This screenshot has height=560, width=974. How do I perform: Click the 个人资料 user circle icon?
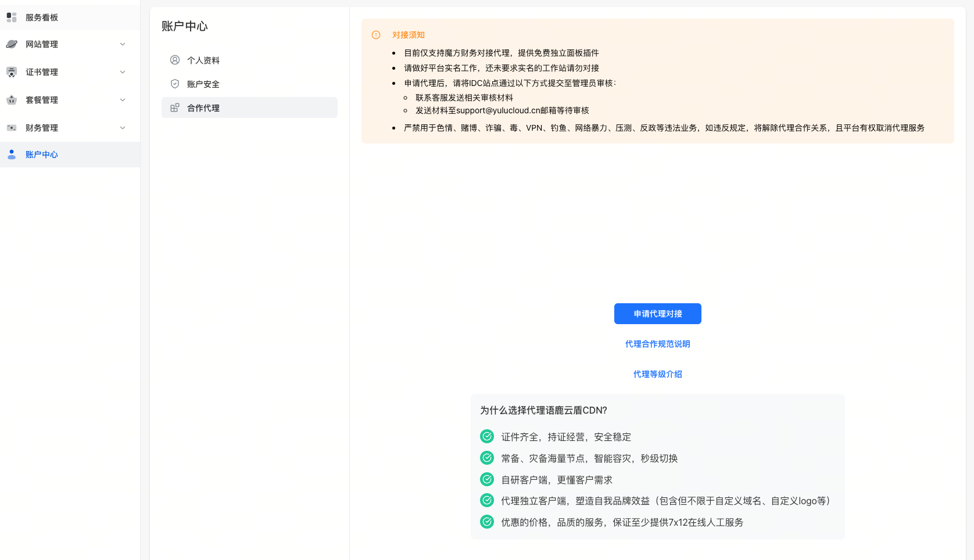pos(175,60)
